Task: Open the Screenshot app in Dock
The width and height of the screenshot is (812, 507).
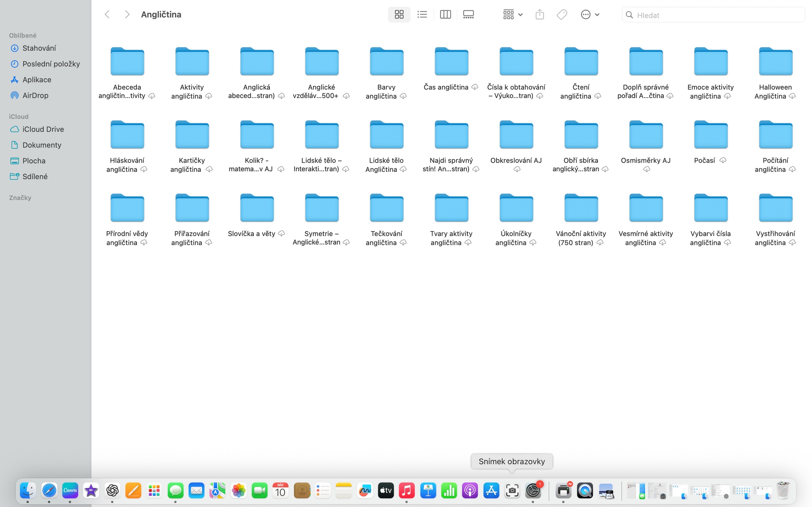Action: (512, 491)
